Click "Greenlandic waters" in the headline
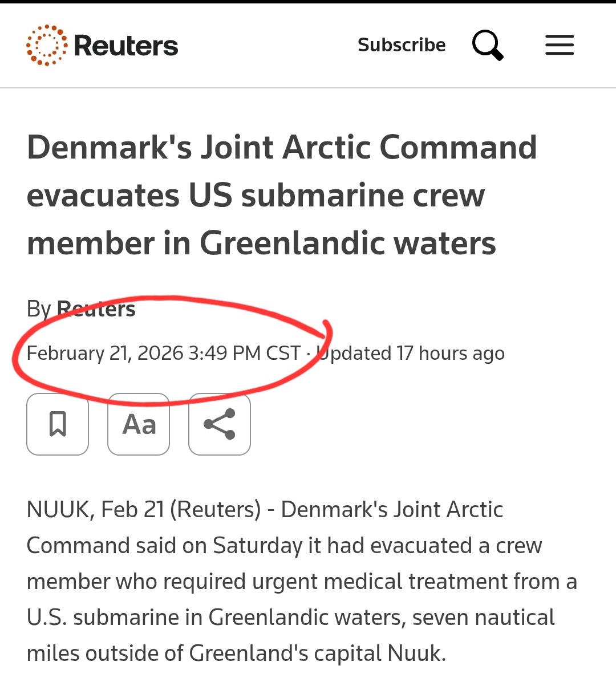This screenshot has width=616, height=682. tap(347, 243)
